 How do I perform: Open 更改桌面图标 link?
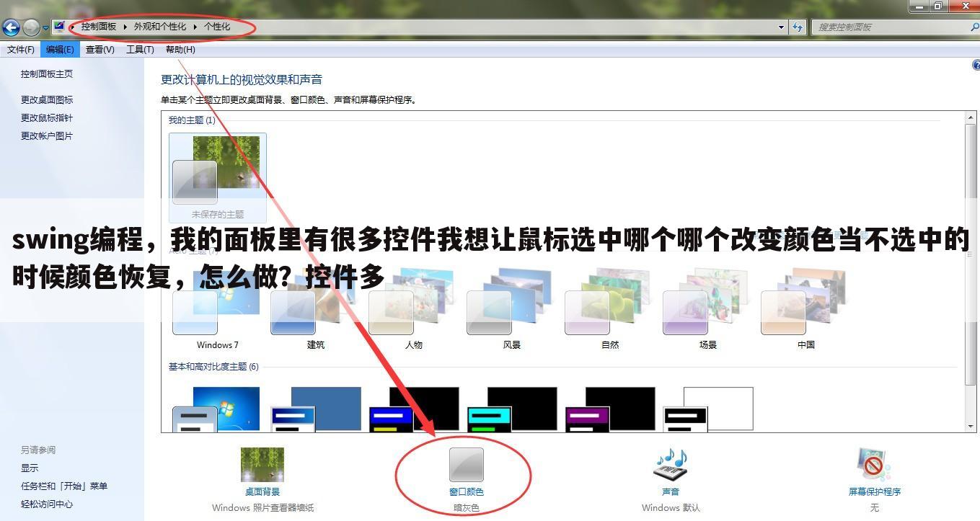coord(47,99)
